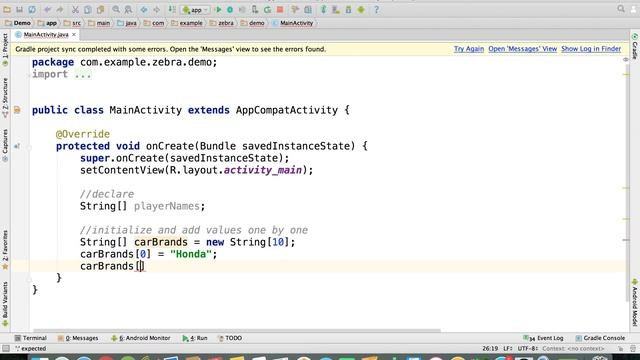Open Help with question mark icon
640x360 pixels.
(376, 9)
